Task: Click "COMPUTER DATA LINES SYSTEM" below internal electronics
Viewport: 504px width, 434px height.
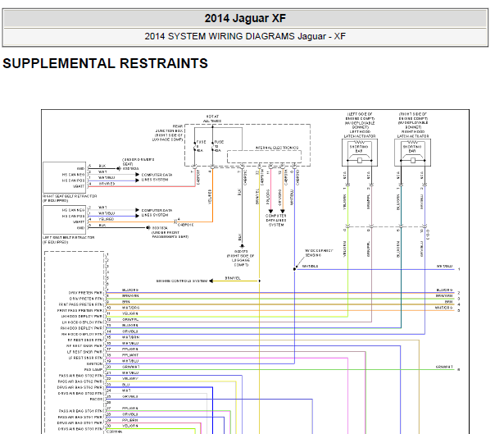Action: tap(276, 221)
